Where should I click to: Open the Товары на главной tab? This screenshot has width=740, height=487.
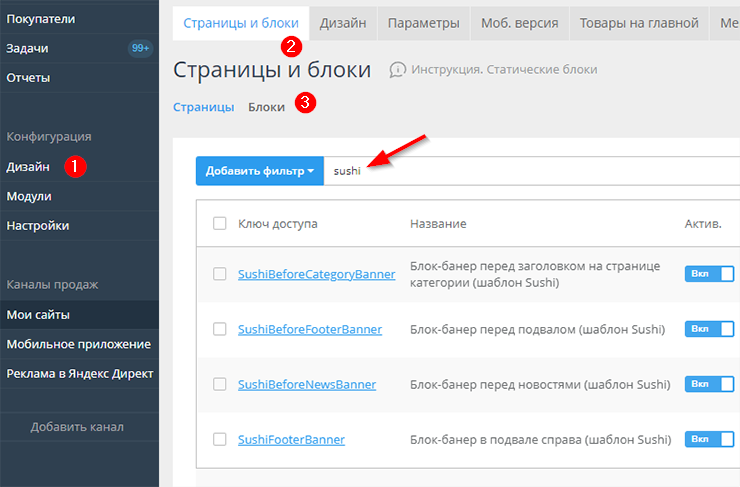(x=638, y=22)
